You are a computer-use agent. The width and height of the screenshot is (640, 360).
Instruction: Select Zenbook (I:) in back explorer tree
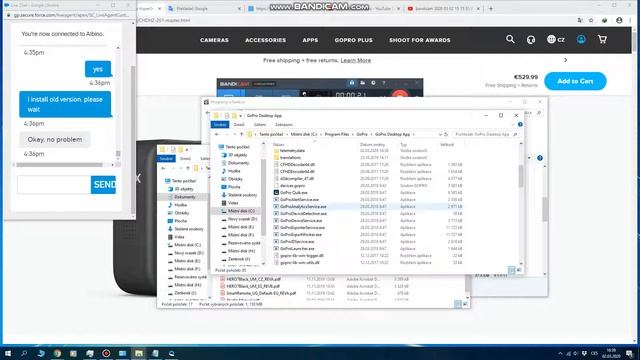[185, 293]
